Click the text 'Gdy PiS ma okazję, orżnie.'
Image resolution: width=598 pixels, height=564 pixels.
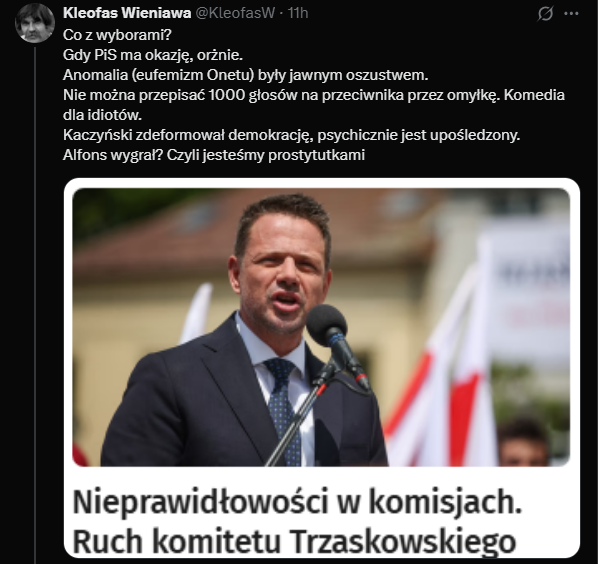[x=153, y=55]
